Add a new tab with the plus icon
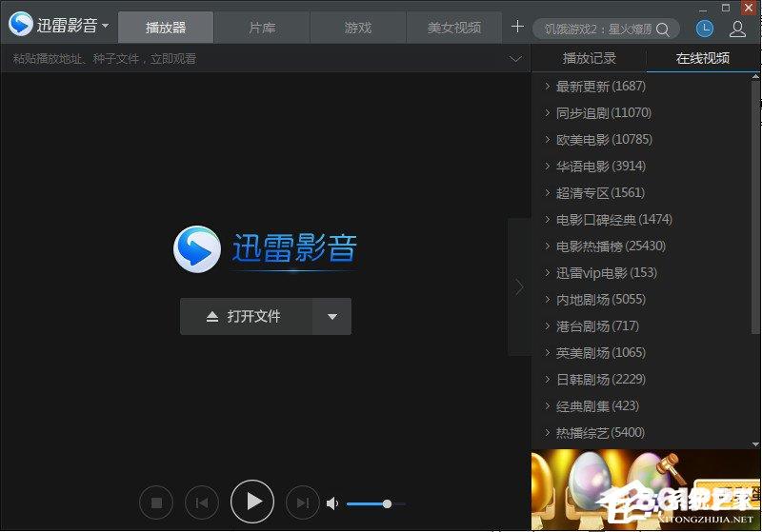Screen dimensions: 762x532 [x=517, y=27]
